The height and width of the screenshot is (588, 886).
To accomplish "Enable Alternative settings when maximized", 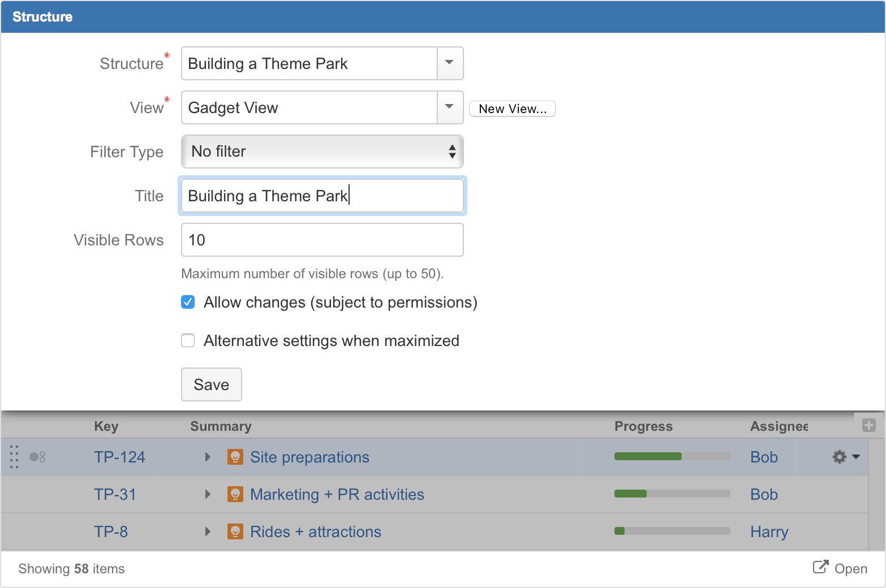I will (x=188, y=340).
